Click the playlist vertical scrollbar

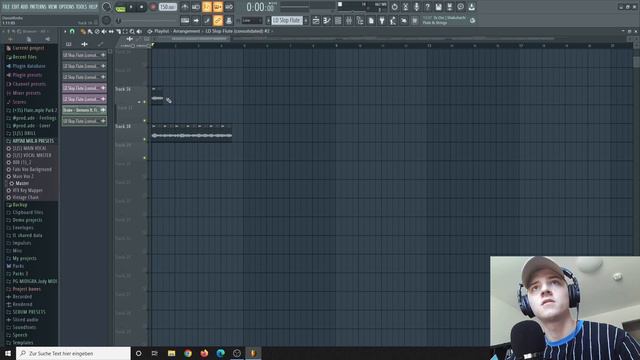[636, 62]
